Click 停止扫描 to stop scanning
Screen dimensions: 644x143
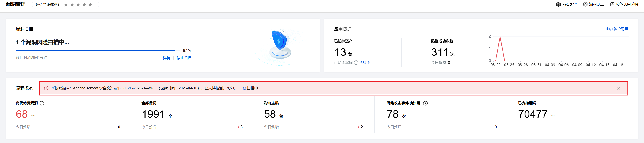[184, 58]
